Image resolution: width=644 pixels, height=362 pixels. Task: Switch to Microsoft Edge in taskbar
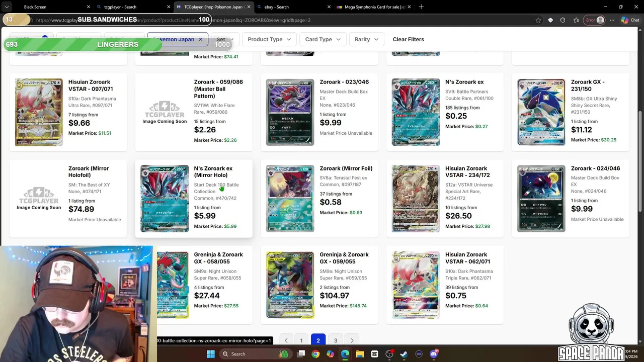pos(345,354)
